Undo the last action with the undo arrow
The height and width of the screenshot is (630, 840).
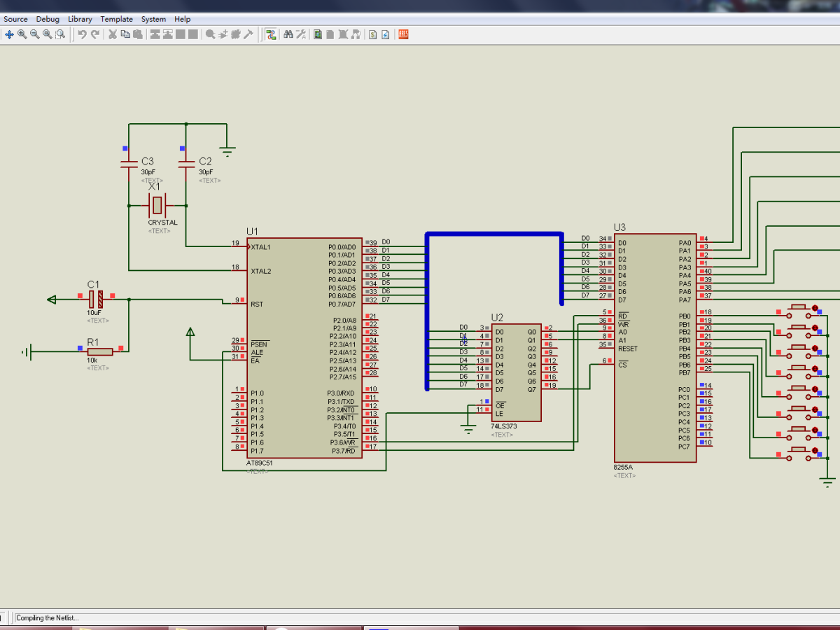point(82,34)
